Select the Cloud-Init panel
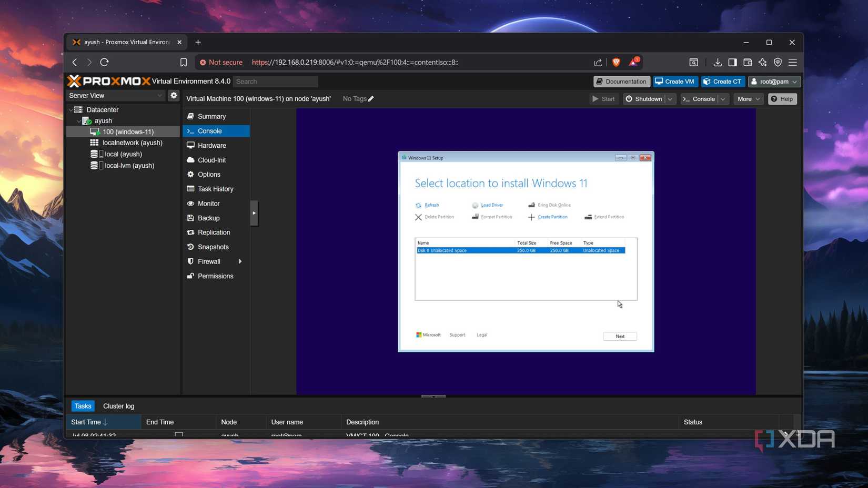 [211, 160]
